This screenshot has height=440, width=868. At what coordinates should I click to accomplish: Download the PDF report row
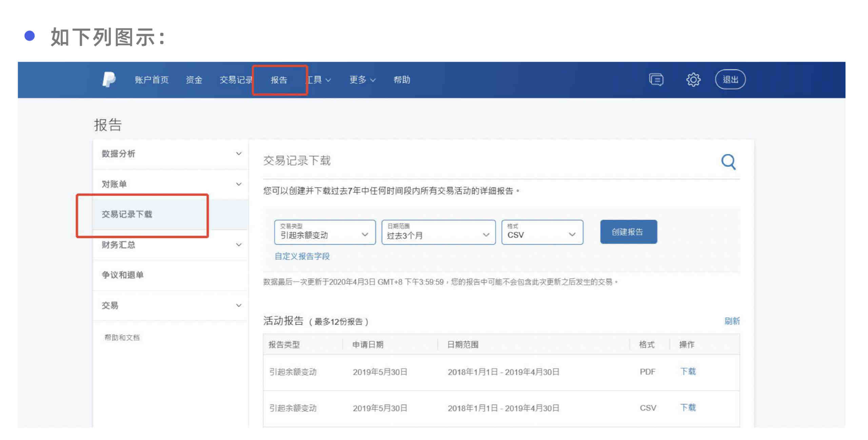(x=688, y=371)
